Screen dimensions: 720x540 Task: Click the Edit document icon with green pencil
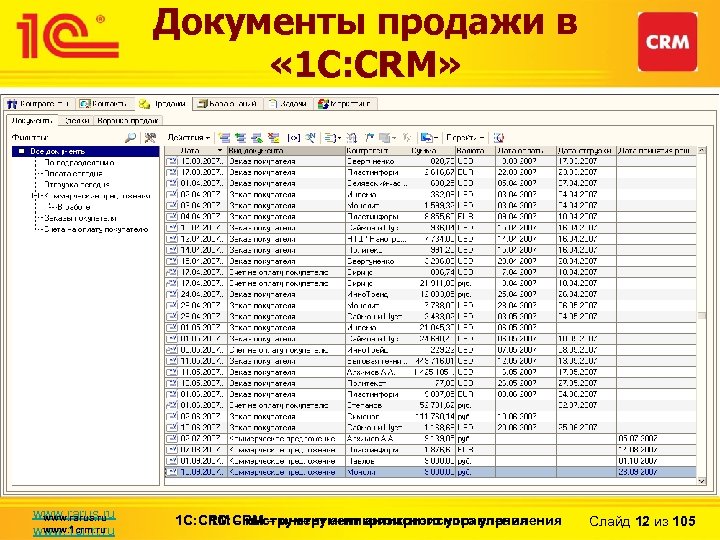click(257, 137)
